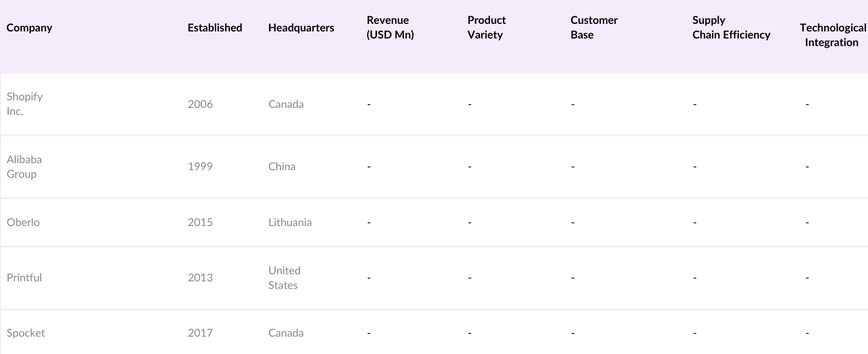Click Printful's United States headquarters cell
This screenshot has height=354, width=868.
tap(284, 278)
